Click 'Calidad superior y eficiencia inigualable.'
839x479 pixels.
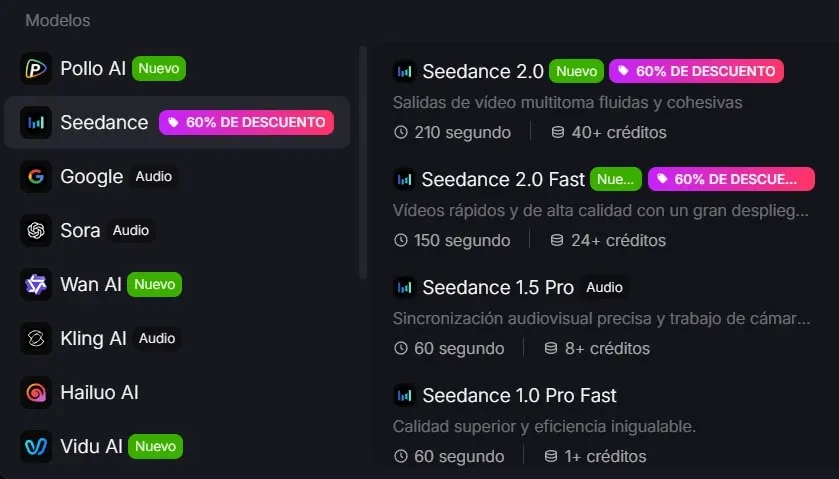(x=544, y=427)
